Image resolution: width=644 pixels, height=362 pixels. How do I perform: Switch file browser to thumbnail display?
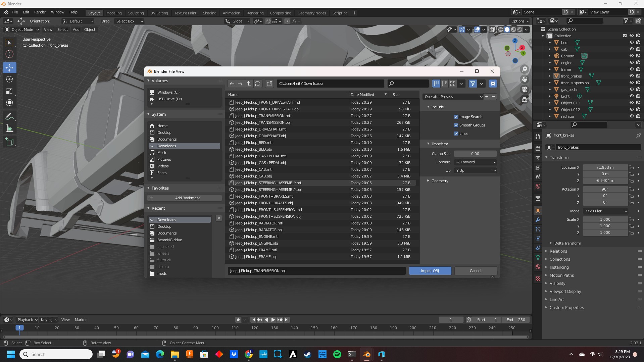coord(453,84)
